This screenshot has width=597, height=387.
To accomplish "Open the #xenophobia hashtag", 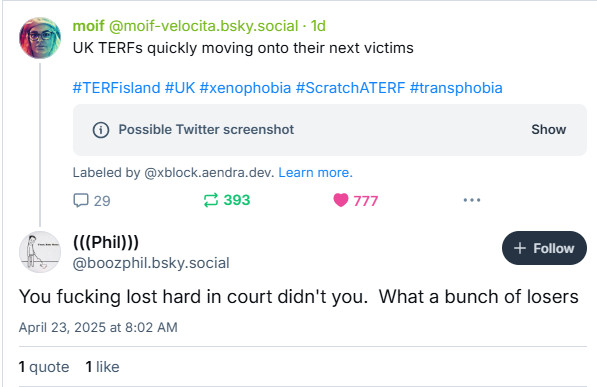I will 245,88.
